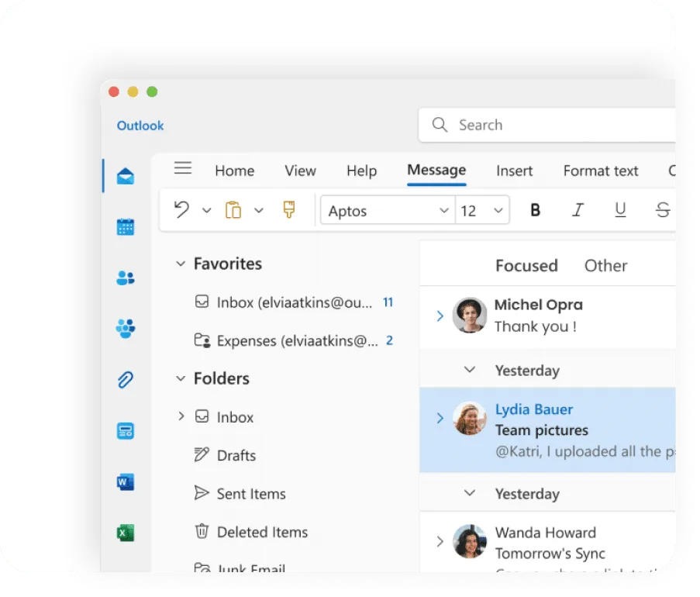Click Wanda Howard's avatar photo
This screenshot has height=597, width=700.
[x=470, y=541]
